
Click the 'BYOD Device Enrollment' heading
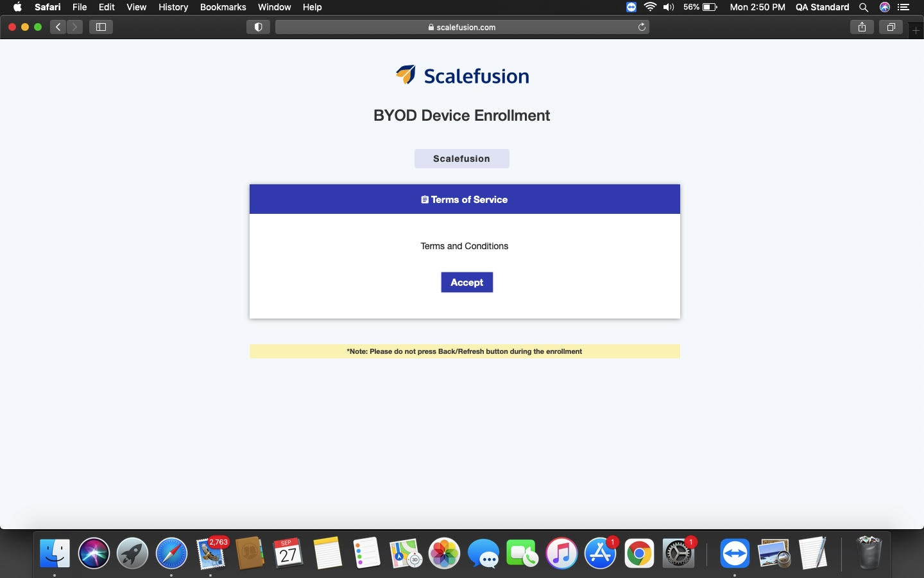[462, 116]
